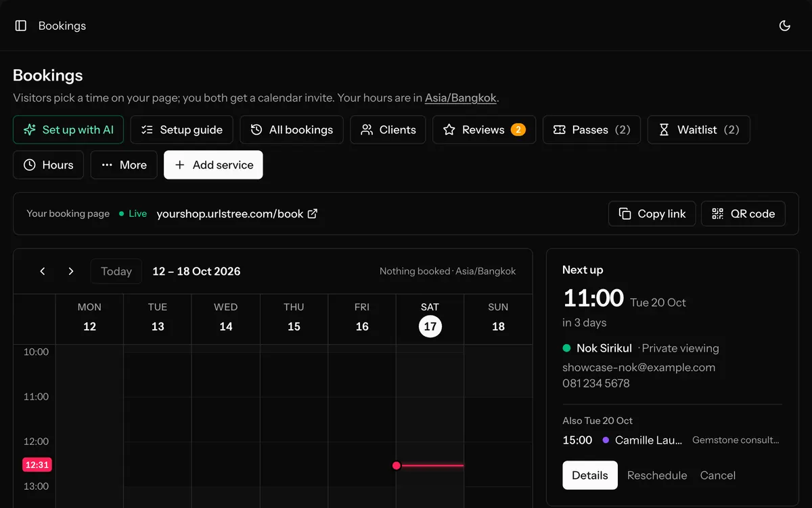812x508 pixels.
Task: Expand the More menu
Action: click(124, 165)
